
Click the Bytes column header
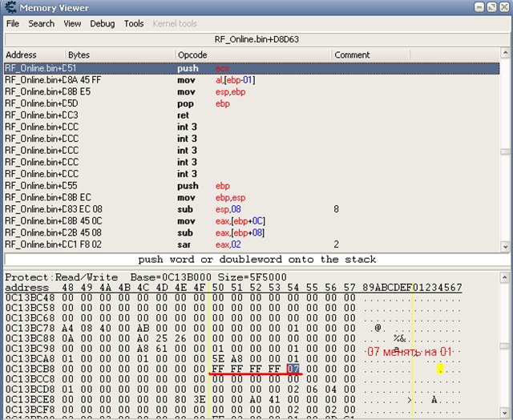120,55
